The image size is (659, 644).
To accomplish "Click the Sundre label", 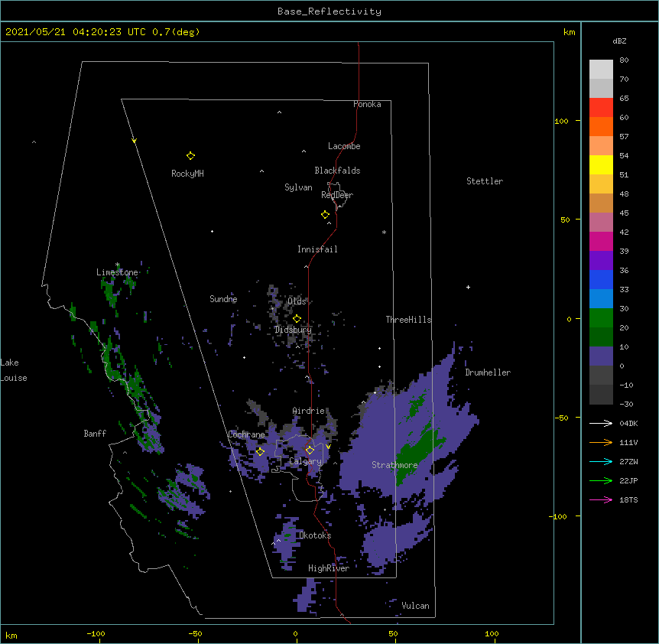I will [x=223, y=299].
